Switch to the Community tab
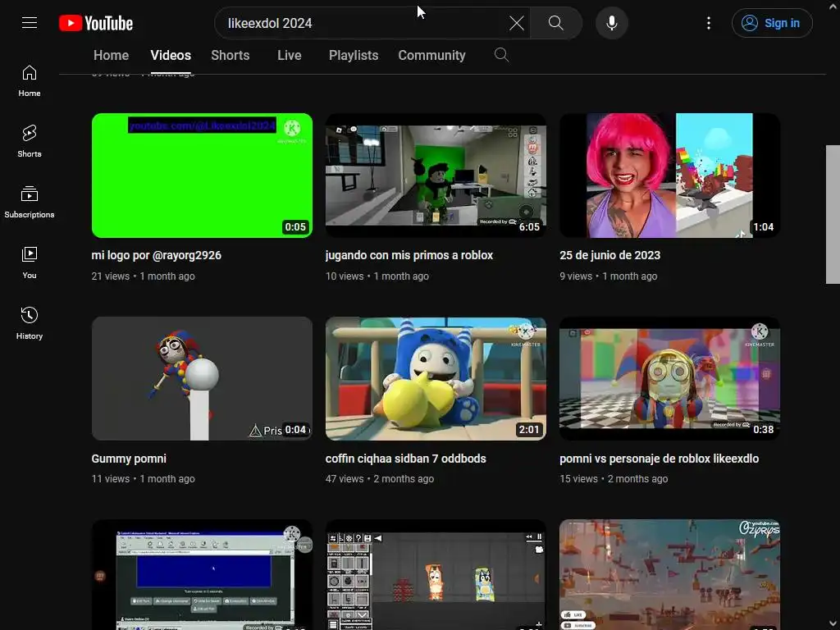The height and width of the screenshot is (630, 840). pos(431,55)
